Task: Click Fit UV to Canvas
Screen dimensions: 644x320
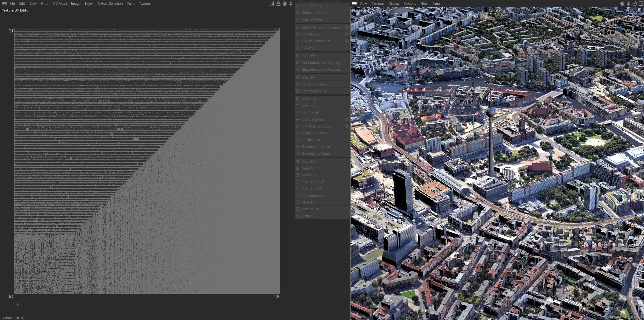Action: [x=322, y=84]
